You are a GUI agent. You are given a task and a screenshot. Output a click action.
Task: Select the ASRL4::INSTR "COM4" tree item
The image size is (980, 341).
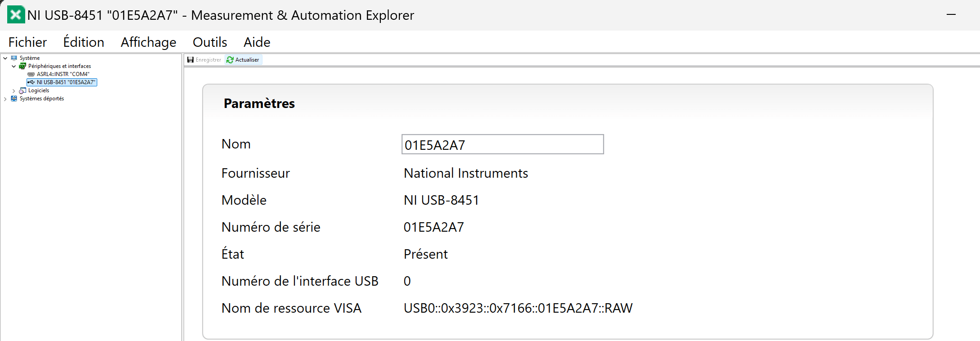tap(63, 74)
